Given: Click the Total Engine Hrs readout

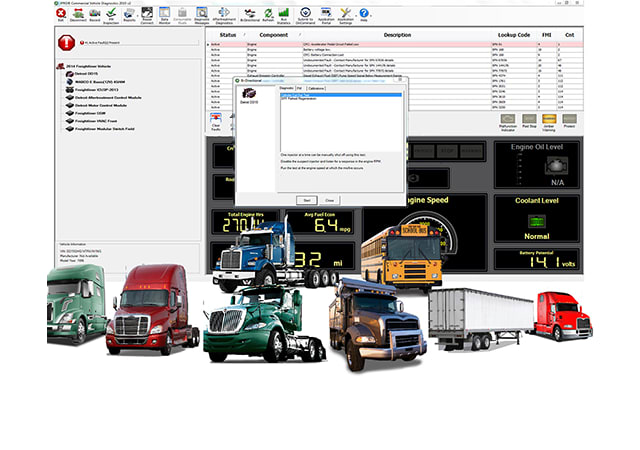Looking at the screenshot, I should pyautogui.click(x=245, y=223).
